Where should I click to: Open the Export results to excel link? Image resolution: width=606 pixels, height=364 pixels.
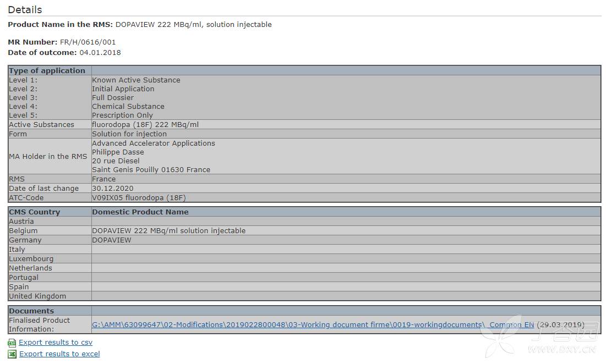click(59, 354)
